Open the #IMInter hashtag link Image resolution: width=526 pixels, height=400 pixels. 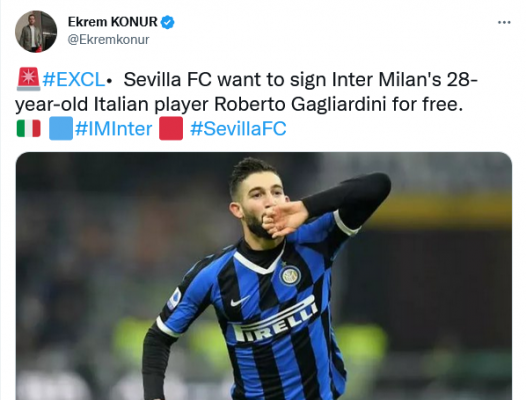tap(113, 129)
